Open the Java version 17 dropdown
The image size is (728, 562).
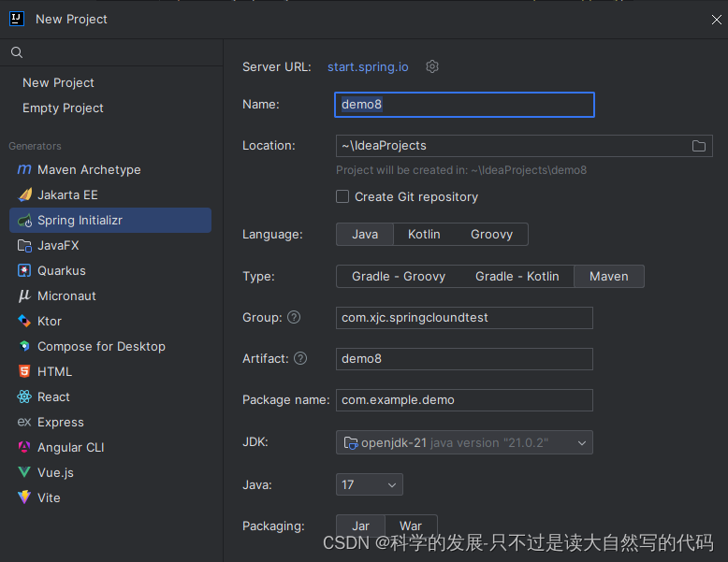369,484
